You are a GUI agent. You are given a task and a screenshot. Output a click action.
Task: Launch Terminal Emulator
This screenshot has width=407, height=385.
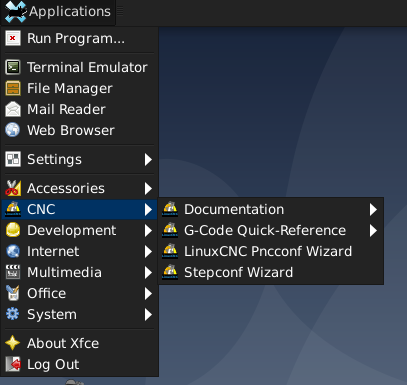point(80,67)
